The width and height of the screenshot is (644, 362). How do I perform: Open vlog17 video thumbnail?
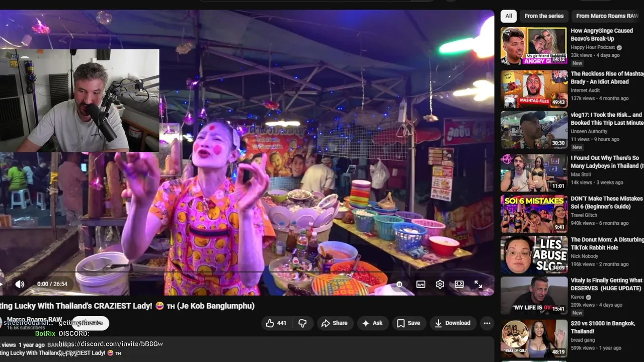pos(534,130)
